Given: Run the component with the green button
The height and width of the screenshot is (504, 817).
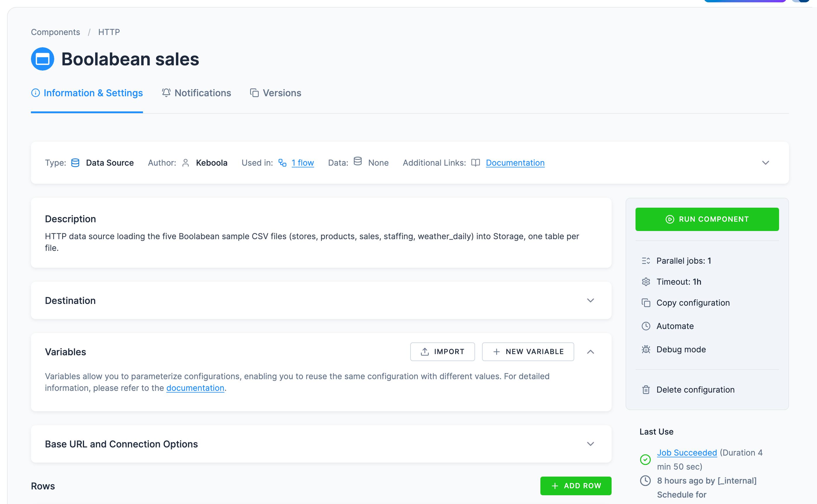Looking at the screenshot, I should click(x=707, y=219).
